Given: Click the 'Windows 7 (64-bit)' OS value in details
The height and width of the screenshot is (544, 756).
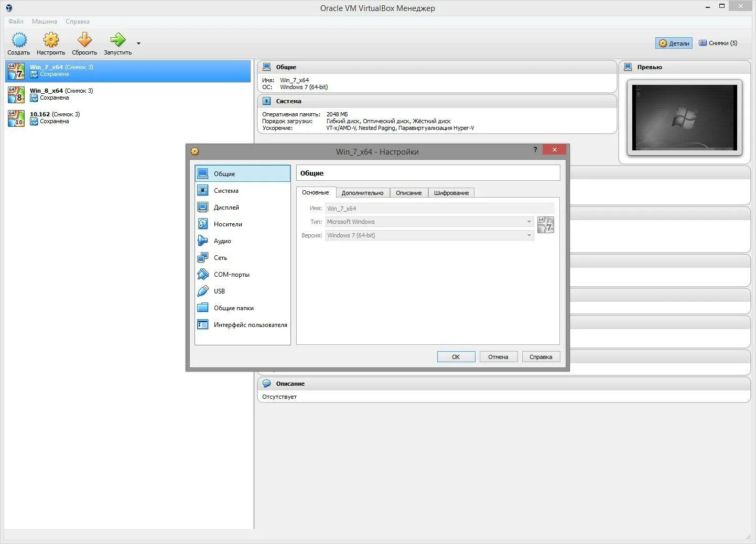Looking at the screenshot, I should pyautogui.click(x=304, y=87).
